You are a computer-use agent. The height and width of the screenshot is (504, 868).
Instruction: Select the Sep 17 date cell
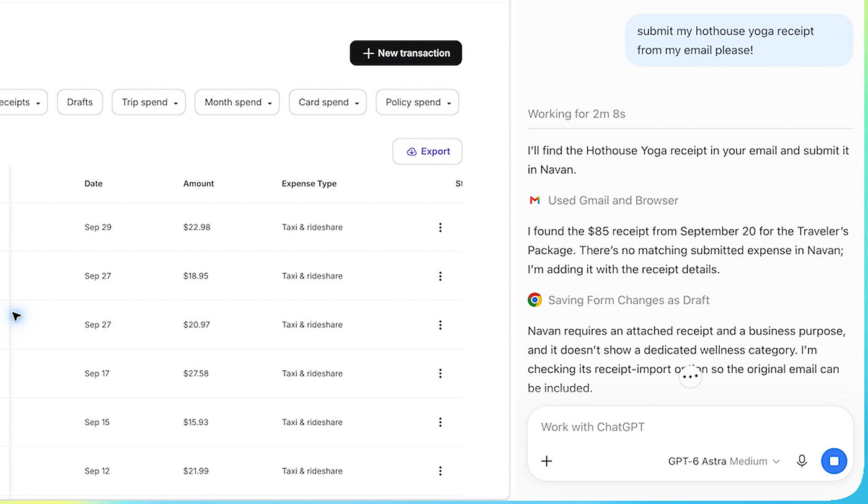click(x=97, y=373)
